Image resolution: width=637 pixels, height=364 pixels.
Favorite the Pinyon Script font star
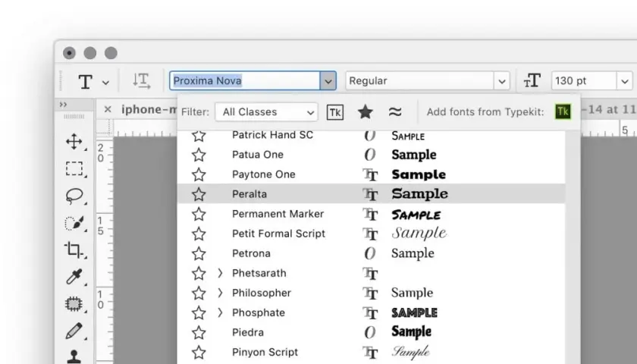(199, 352)
